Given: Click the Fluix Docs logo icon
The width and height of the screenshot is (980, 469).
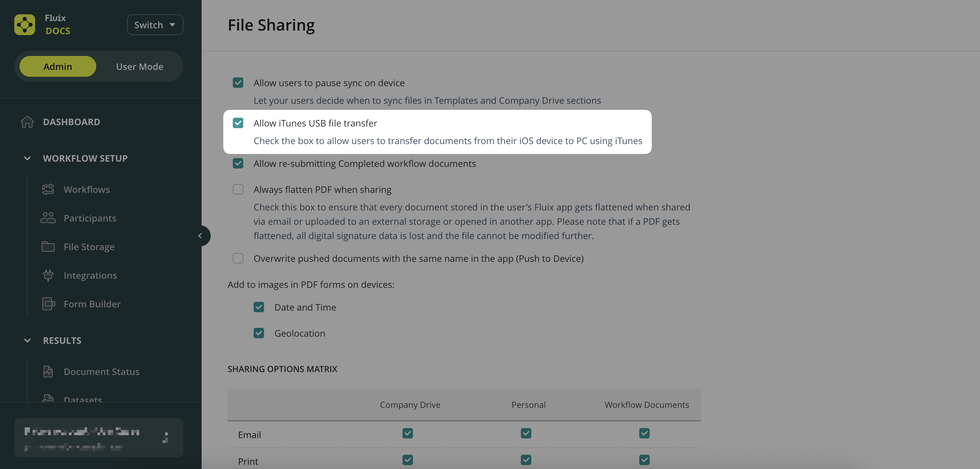Looking at the screenshot, I should [x=25, y=25].
